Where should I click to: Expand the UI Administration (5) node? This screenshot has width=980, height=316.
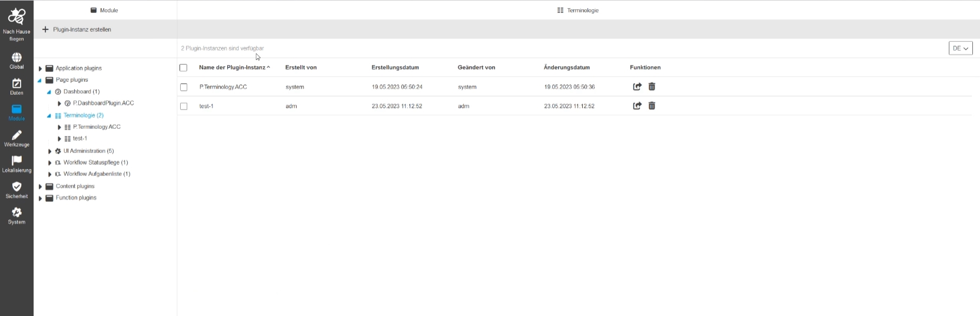50,151
